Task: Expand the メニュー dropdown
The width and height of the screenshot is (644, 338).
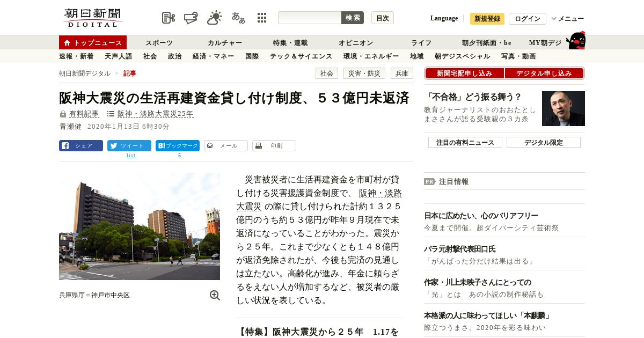Action: [x=568, y=19]
